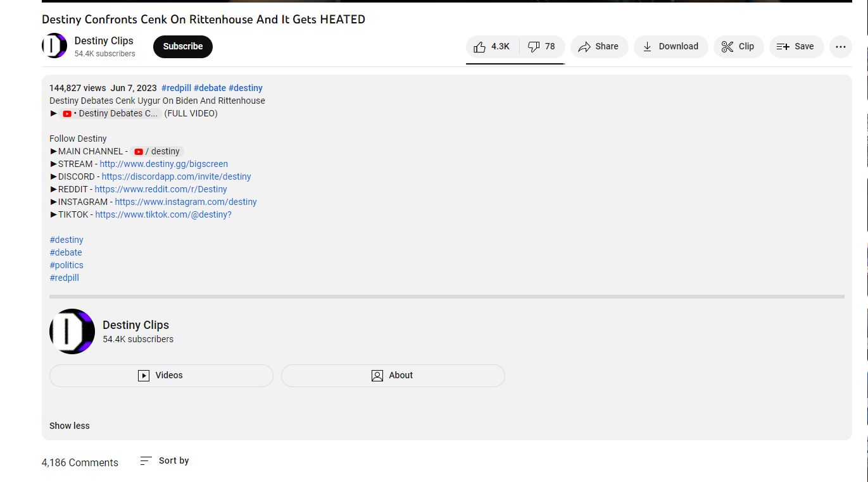Select #destiny hashtag at description bottom
The width and height of the screenshot is (868, 482).
tap(66, 240)
